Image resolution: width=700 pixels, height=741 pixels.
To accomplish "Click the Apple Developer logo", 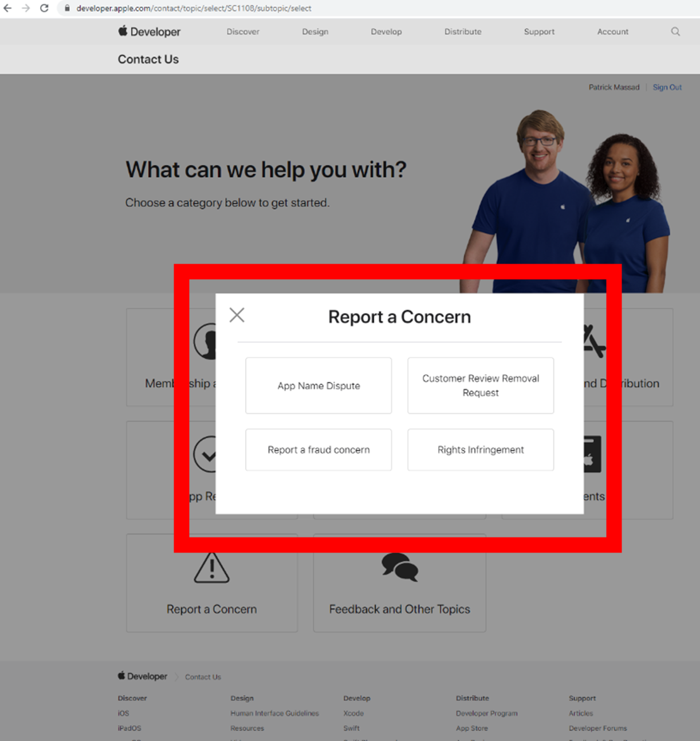I will coord(148,32).
